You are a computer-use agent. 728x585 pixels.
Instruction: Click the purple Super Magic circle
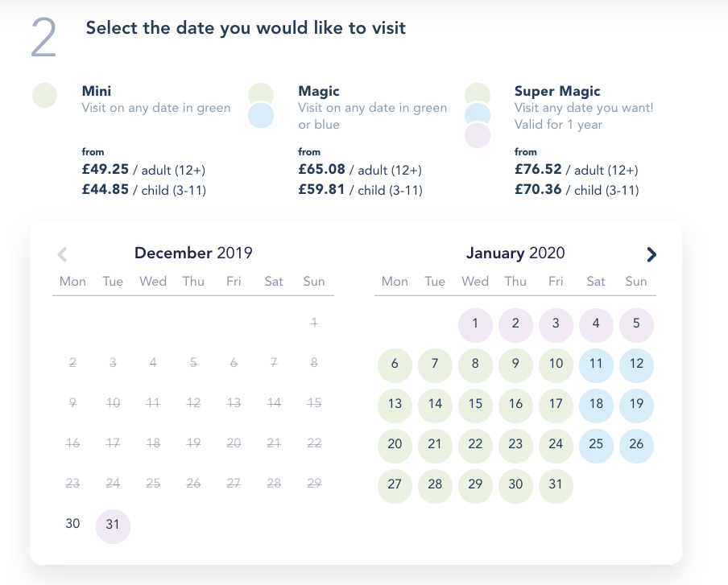click(x=478, y=135)
